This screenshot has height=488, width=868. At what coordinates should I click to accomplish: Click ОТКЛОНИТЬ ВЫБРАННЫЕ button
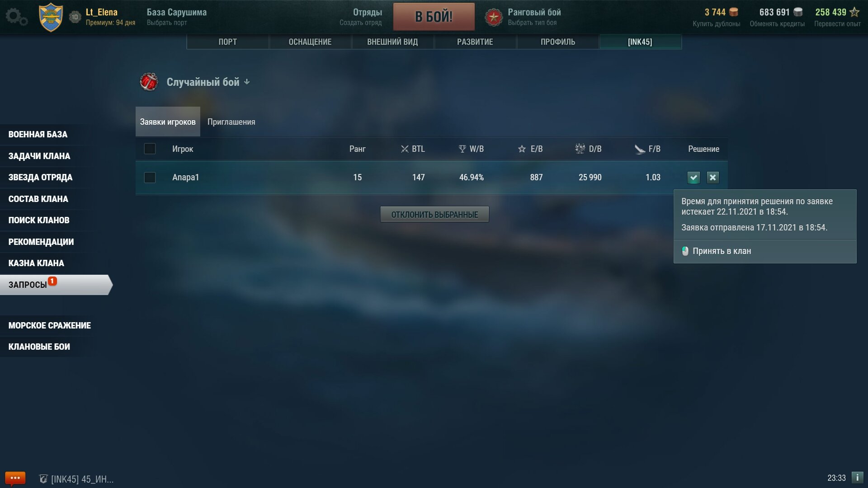pyautogui.click(x=434, y=215)
